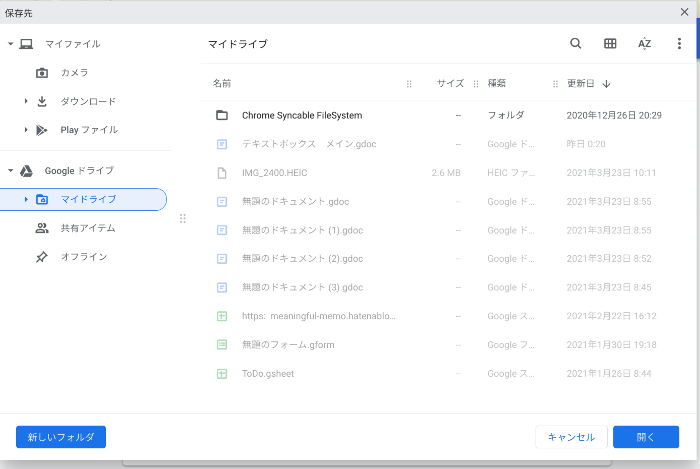
Task: Select カメラ in the sidebar
Action: [x=75, y=72]
